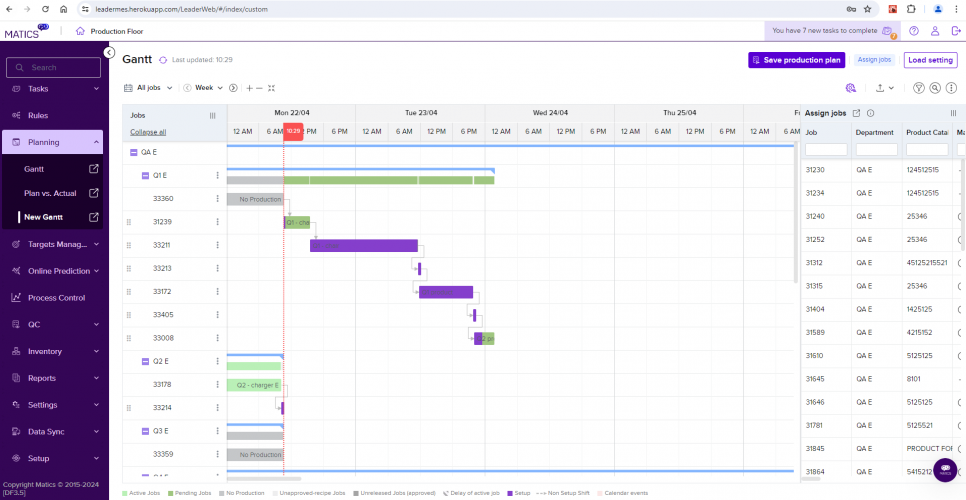Click the drag handle for job 33172

pos(129,291)
